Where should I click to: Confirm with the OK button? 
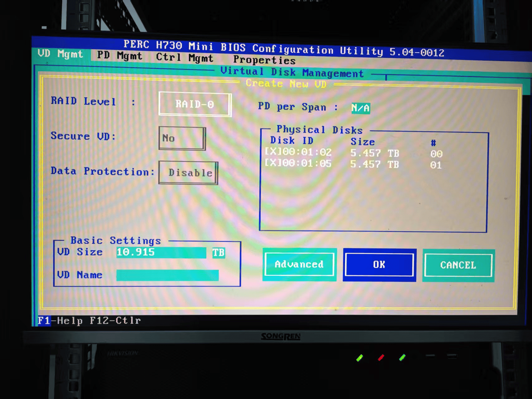379,265
